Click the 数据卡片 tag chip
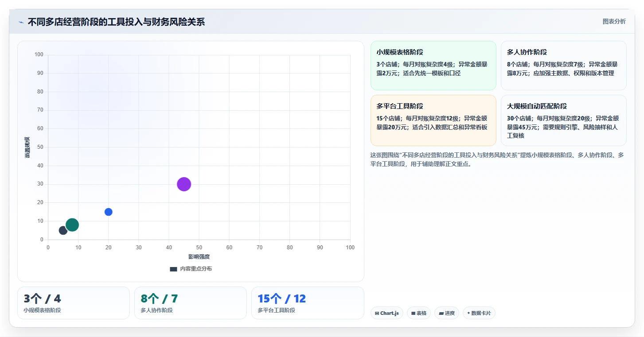The height and width of the screenshot is (337, 644). click(x=479, y=313)
